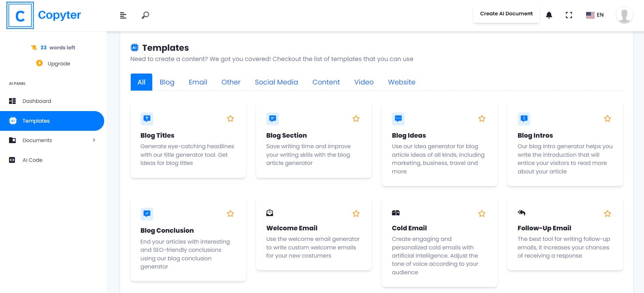Open the user profile avatar menu
Viewport: 644px width, 293px height.
pos(625,15)
